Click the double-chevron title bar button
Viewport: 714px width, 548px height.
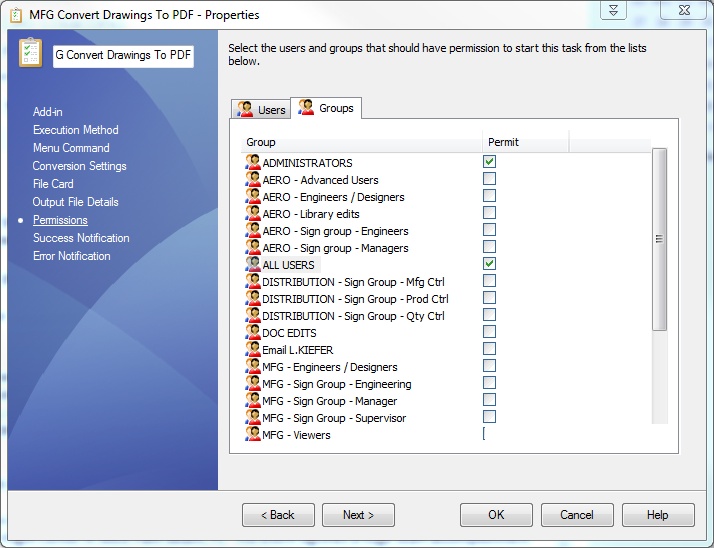pos(613,10)
